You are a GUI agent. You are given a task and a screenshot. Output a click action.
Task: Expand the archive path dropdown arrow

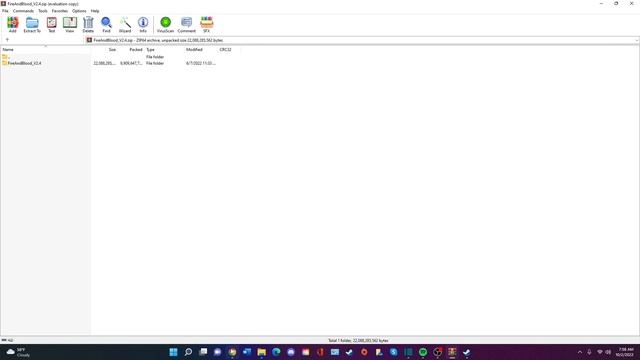(x=636, y=40)
